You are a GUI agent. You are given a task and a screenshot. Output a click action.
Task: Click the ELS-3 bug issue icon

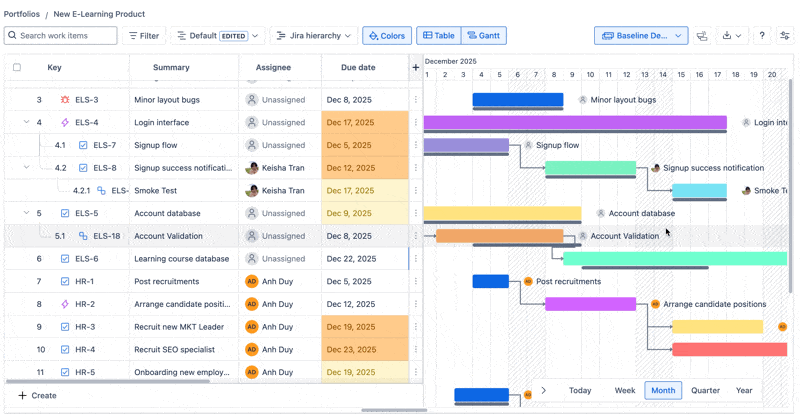point(65,100)
